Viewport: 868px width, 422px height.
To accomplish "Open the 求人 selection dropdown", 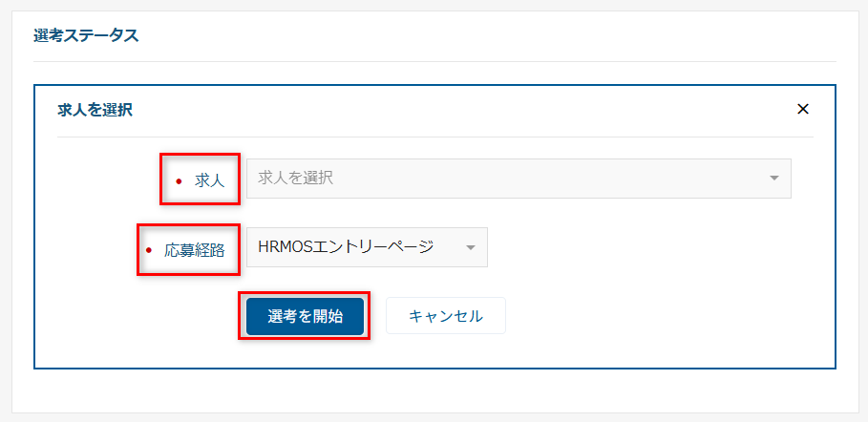I will pyautogui.click(x=518, y=179).
